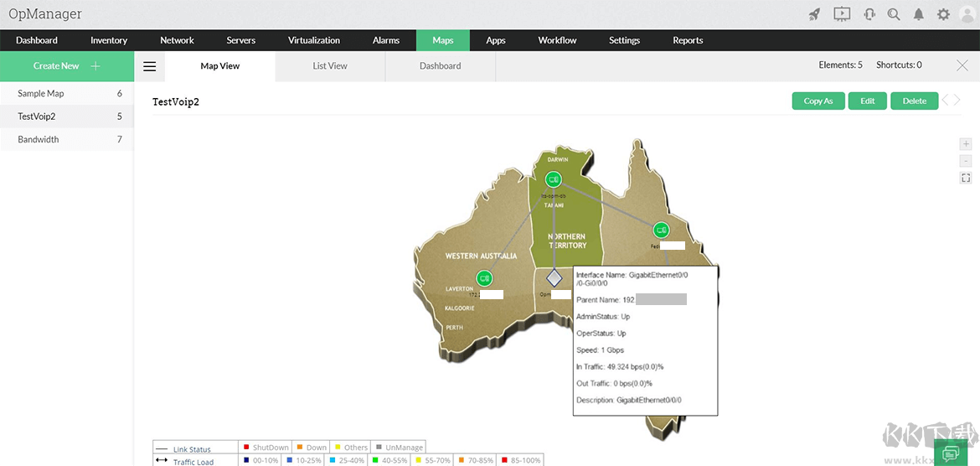Click the Delete map button
The image size is (980, 466).
pos(915,101)
